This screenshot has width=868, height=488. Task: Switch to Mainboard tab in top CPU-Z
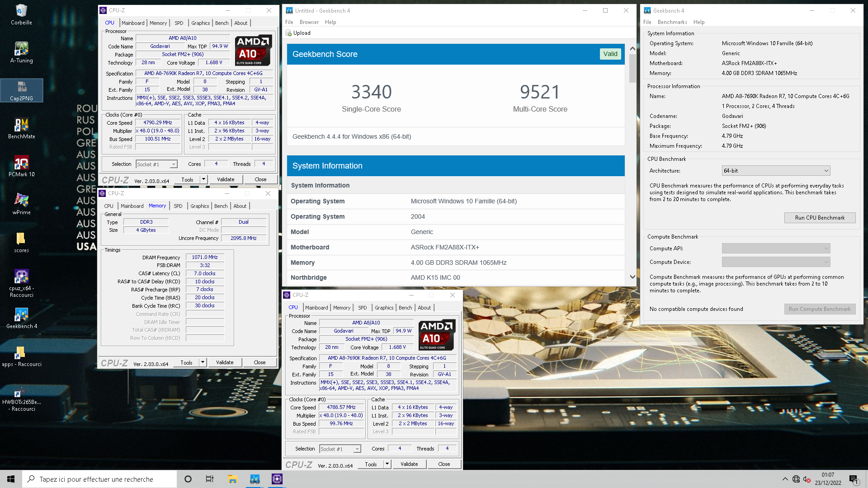[133, 23]
